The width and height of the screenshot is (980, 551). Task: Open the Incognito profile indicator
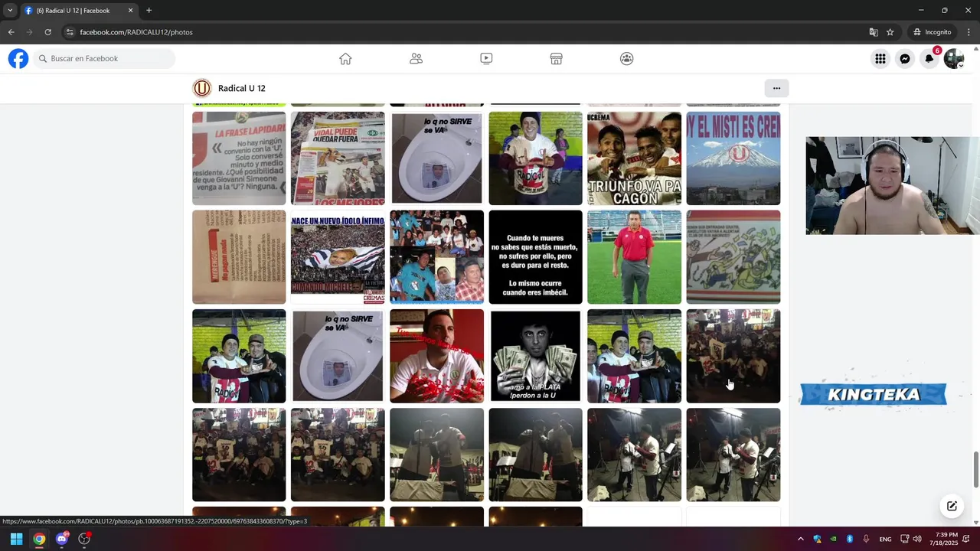click(x=932, y=32)
